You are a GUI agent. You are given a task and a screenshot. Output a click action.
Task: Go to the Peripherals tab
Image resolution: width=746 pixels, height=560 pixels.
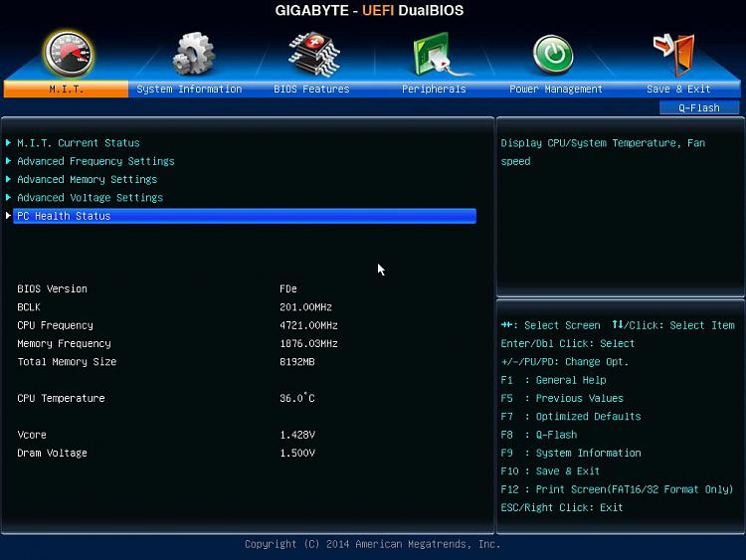tap(434, 89)
